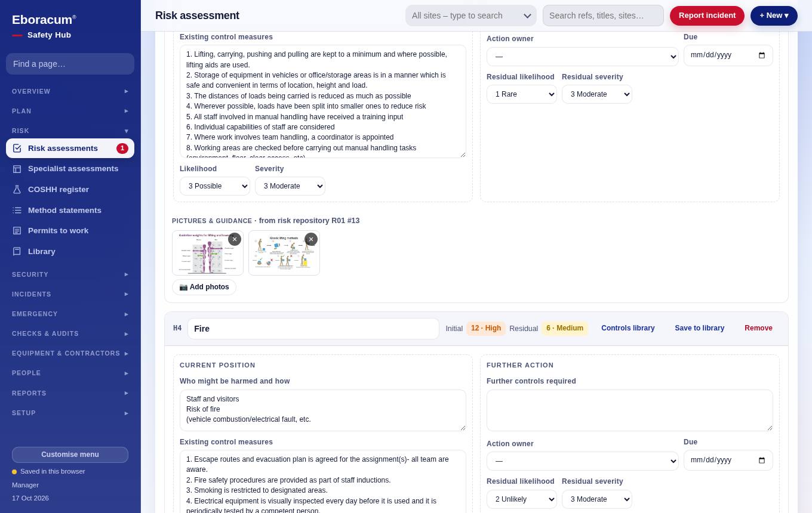The image size is (812, 513).
Task: Click the COSHH register flask icon
Action: coord(17,190)
